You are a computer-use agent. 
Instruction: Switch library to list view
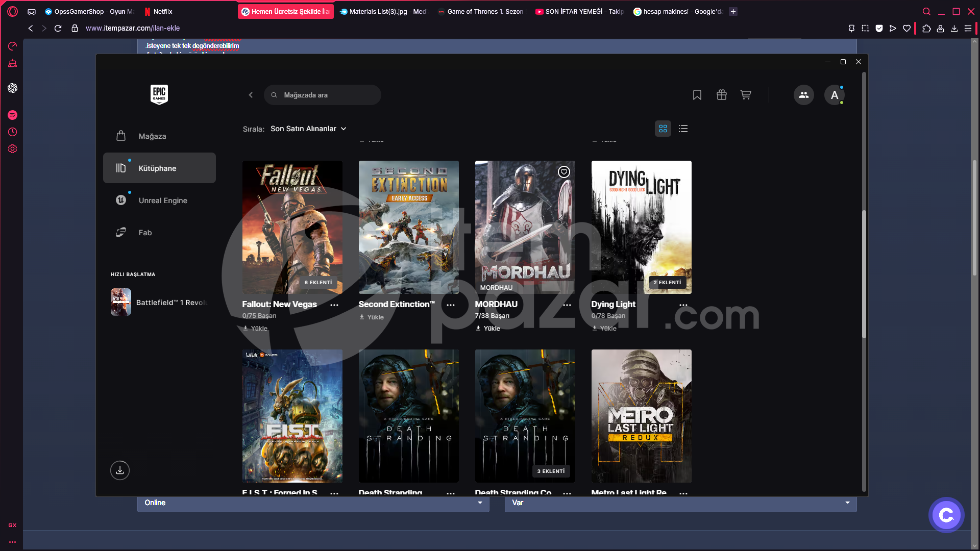coord(683,129)
